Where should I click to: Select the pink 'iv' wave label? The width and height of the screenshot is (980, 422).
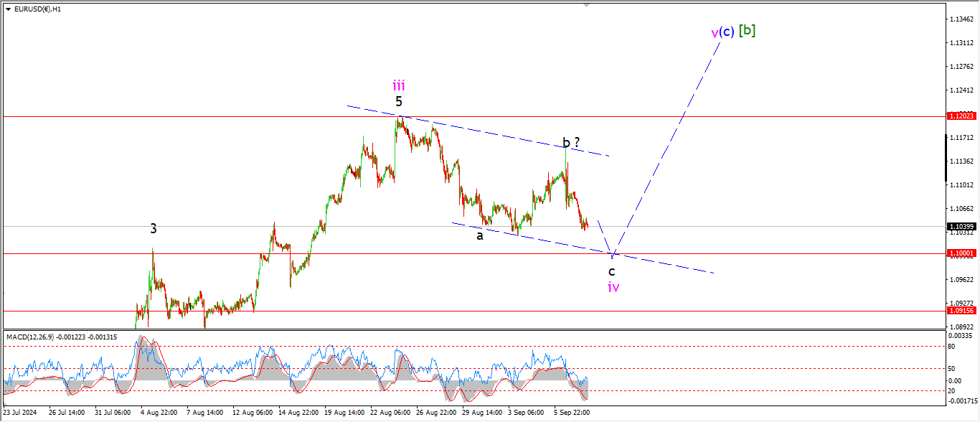pos(613,287)
